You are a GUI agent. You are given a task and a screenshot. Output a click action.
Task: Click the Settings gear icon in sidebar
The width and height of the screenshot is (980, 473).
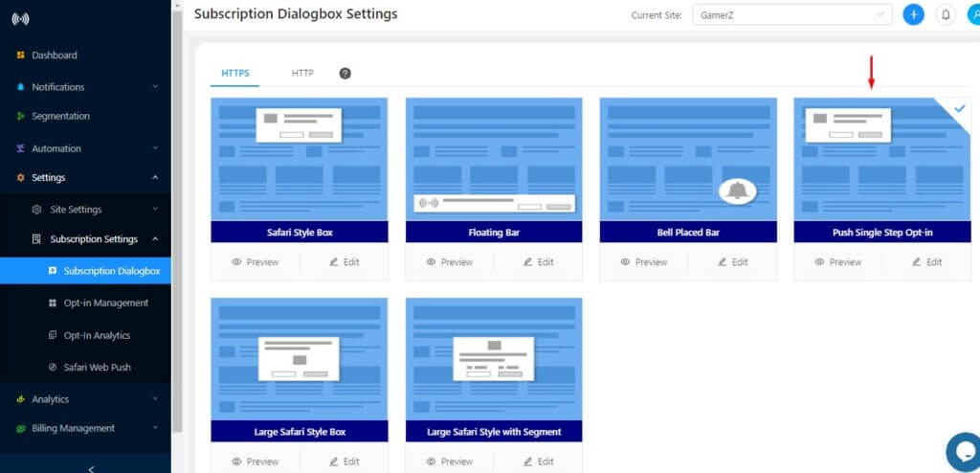[21, 178]
